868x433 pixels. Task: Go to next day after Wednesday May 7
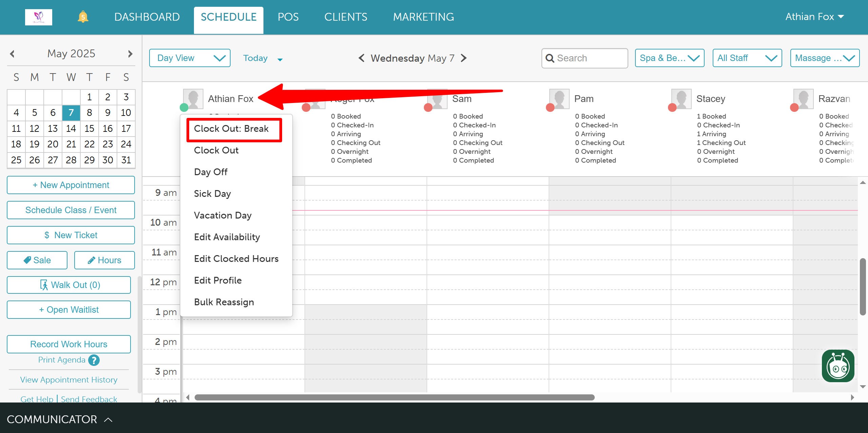point(464,58)
